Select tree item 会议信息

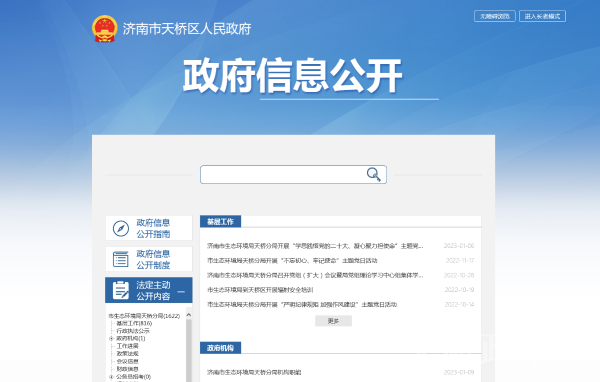tap(127, 361)
